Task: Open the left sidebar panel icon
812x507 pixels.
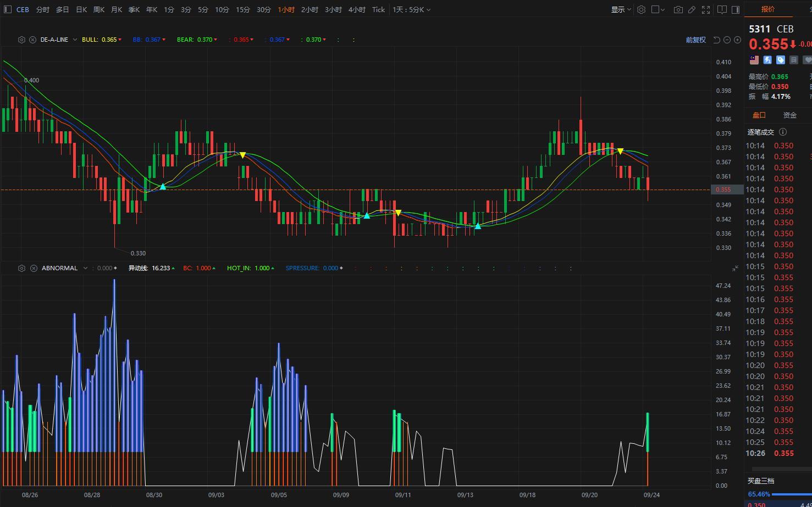Action: pyautogui.click(x=7, y=9)
